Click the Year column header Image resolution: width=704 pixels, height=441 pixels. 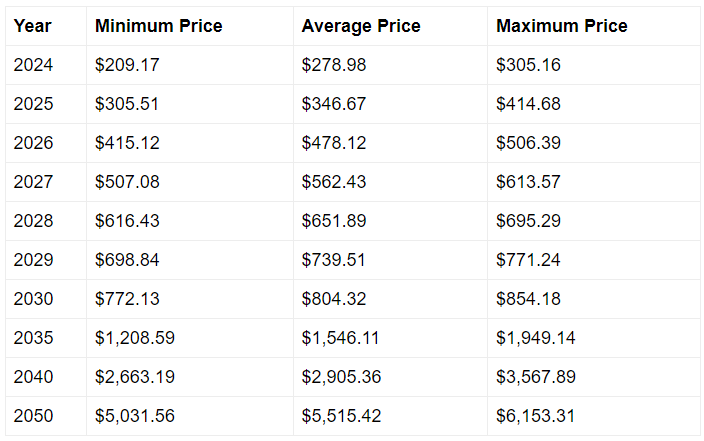tap(46, 26)
